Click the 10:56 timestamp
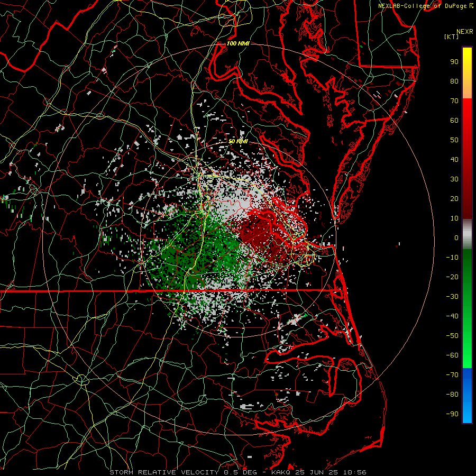The height and width of the screenshot is (476, 476). (354, 472)
